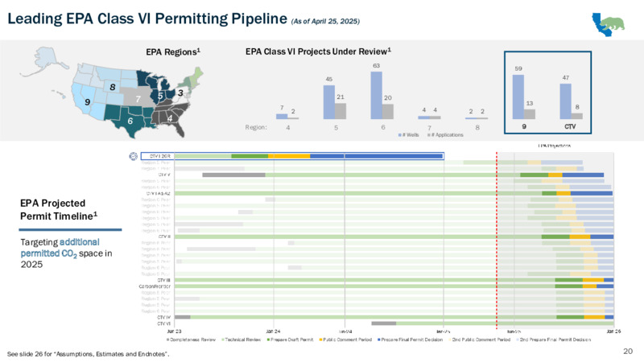
Task: Select the CTV I 26R timeline row label
Action: click(x=159, y=156)
